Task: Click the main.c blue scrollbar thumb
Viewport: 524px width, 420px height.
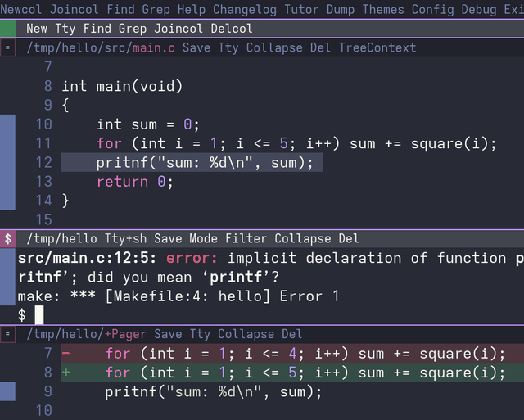Action: 7,162
